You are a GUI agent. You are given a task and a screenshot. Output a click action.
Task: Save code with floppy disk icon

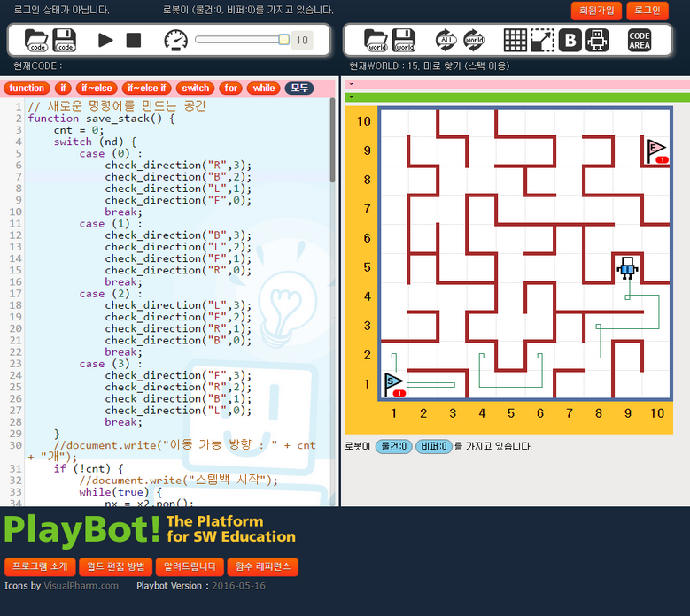click(x=65, y=40)
